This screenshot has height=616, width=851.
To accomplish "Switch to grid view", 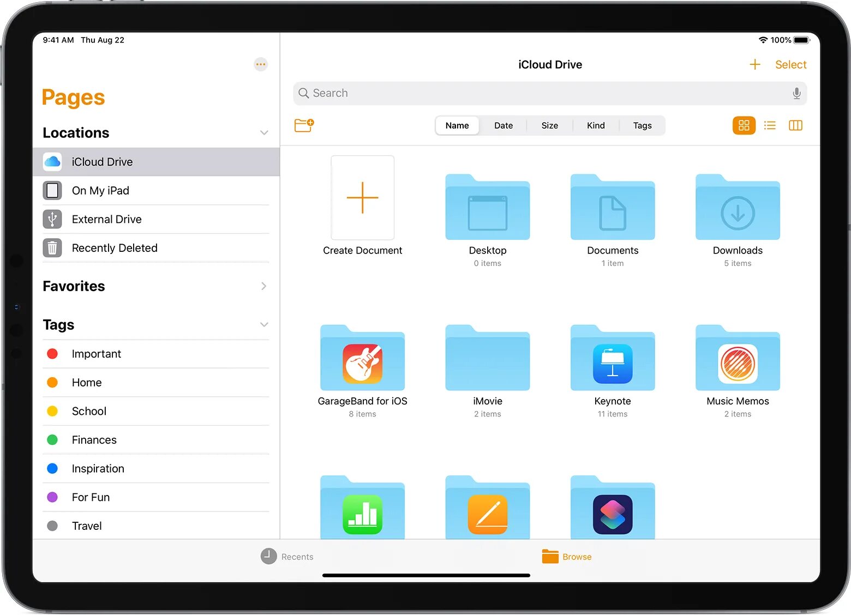I will (x=744, y=125).
